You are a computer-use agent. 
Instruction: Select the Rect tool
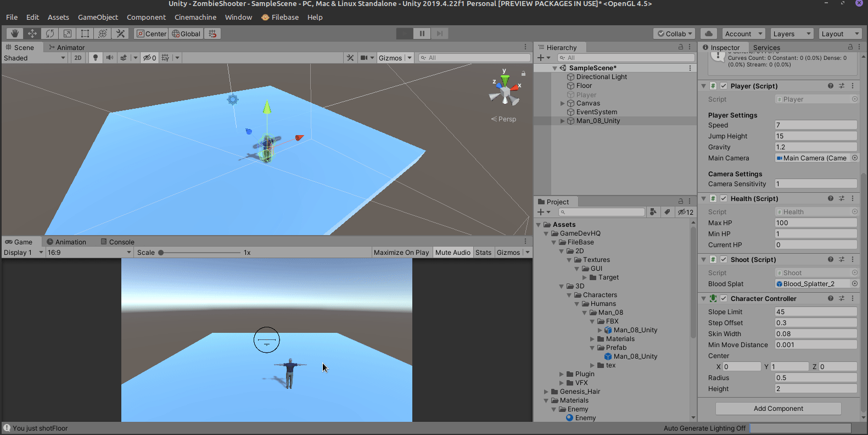[x=85, y=34]
